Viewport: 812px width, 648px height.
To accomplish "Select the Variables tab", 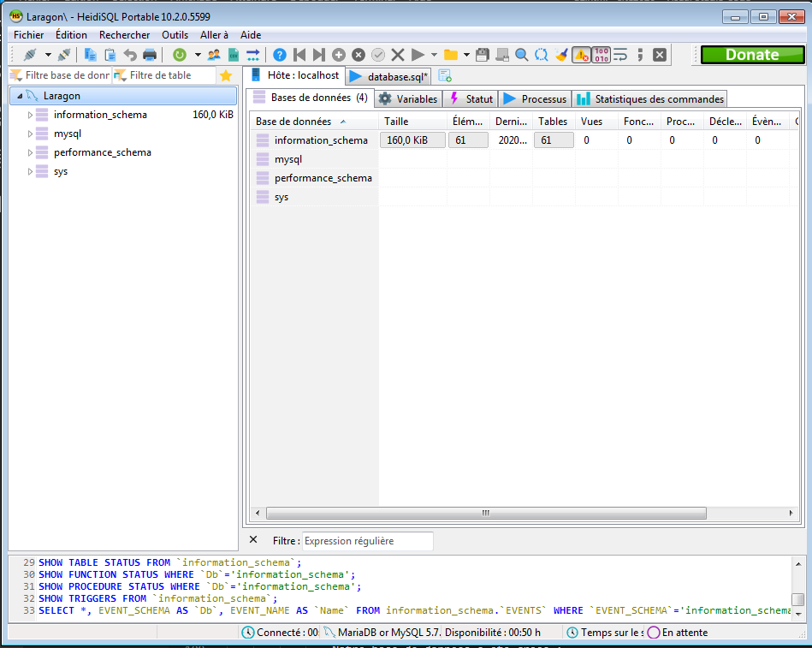I will (408, 99).
